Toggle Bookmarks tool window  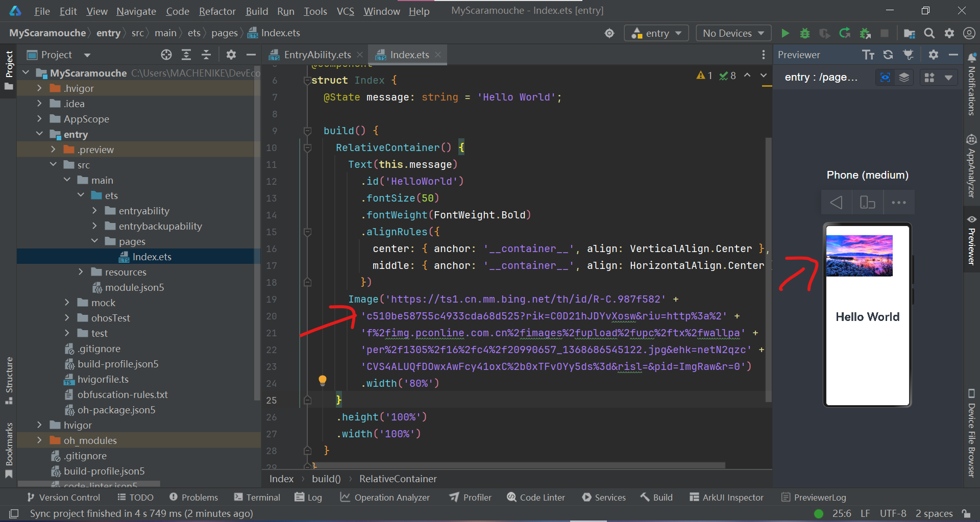click(9, 450)
